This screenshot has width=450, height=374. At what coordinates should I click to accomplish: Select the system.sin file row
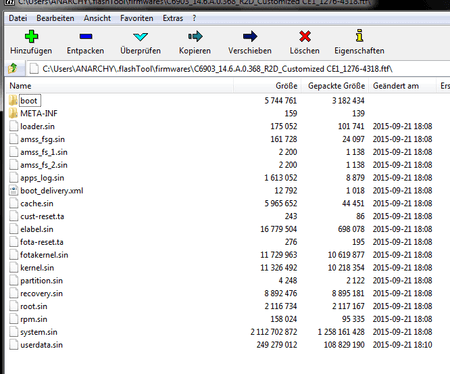tap(221, 332)
